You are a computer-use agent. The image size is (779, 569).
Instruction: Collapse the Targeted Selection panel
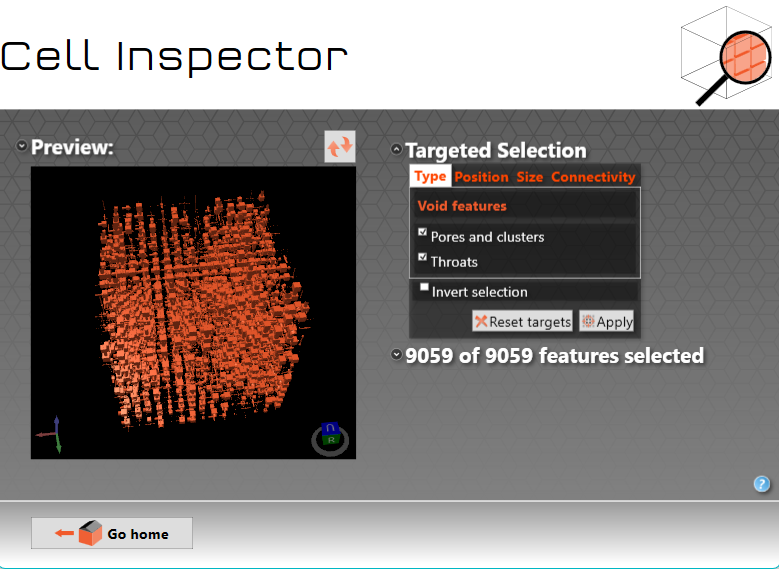pyautogui.click(x=396, y=150)
